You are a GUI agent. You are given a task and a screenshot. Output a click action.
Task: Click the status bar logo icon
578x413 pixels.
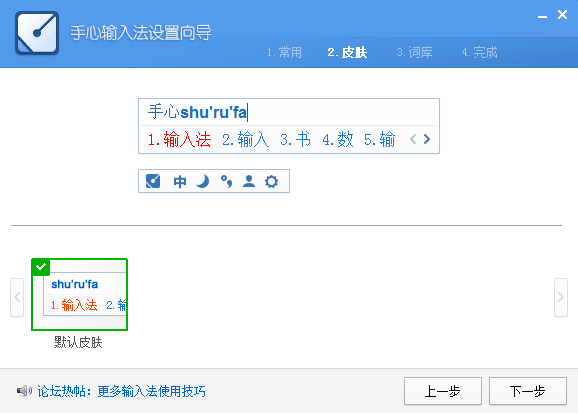[x=153, y=181]
